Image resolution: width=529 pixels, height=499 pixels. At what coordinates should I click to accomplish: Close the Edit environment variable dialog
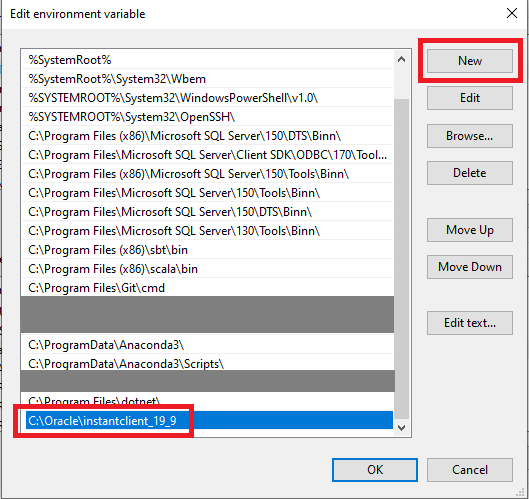512,13
